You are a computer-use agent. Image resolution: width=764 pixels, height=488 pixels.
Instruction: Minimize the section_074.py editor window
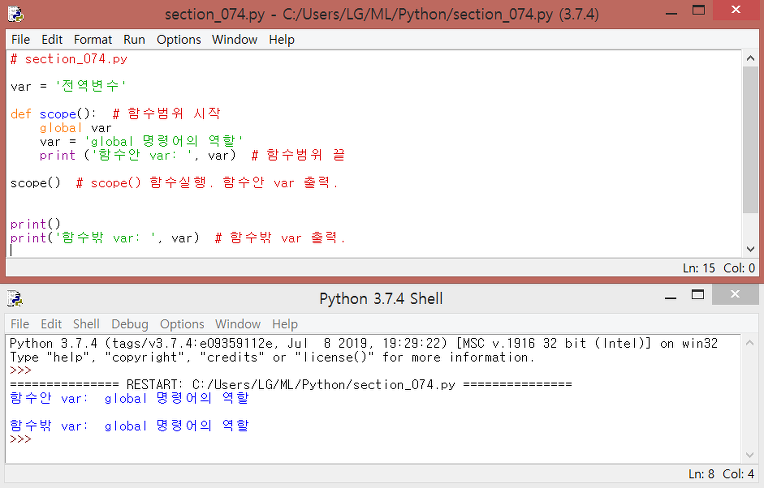(671, 13)
